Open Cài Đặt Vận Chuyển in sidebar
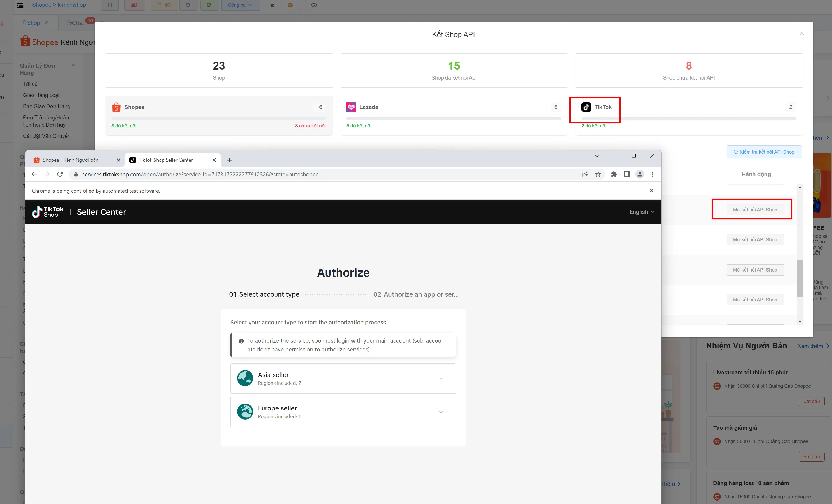This screenshot has height=504, width=832. click(47, 136)
